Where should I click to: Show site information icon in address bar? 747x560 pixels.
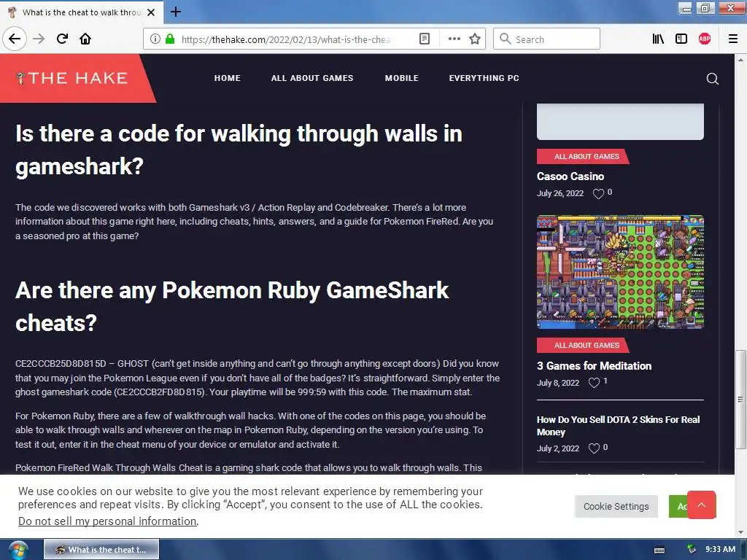[155, 39]
